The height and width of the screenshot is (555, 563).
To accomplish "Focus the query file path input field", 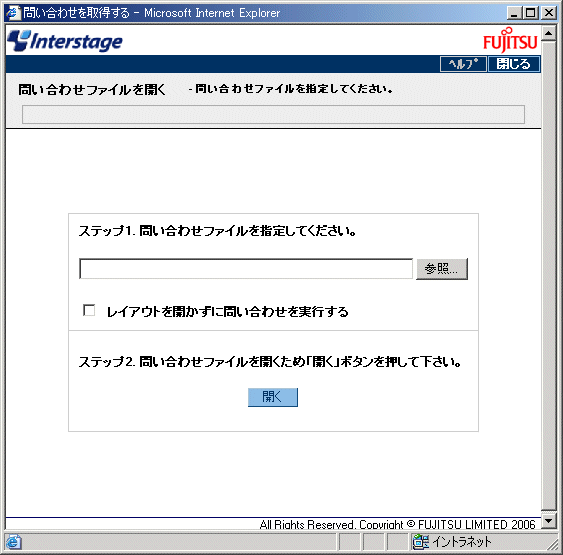I will (x=246, y=269).
